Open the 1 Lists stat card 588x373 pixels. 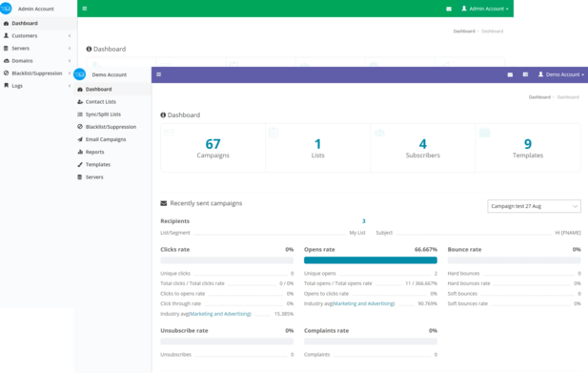[x=317, y=148]
